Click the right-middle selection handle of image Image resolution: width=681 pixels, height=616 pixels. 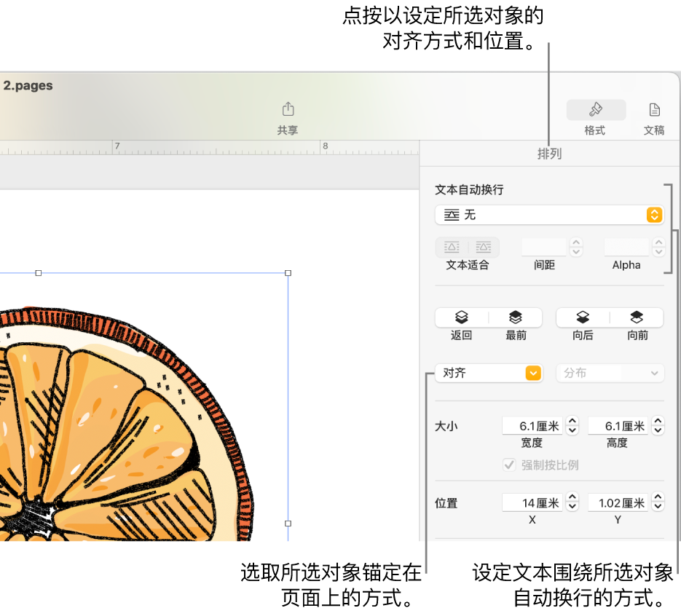(288, 524)
